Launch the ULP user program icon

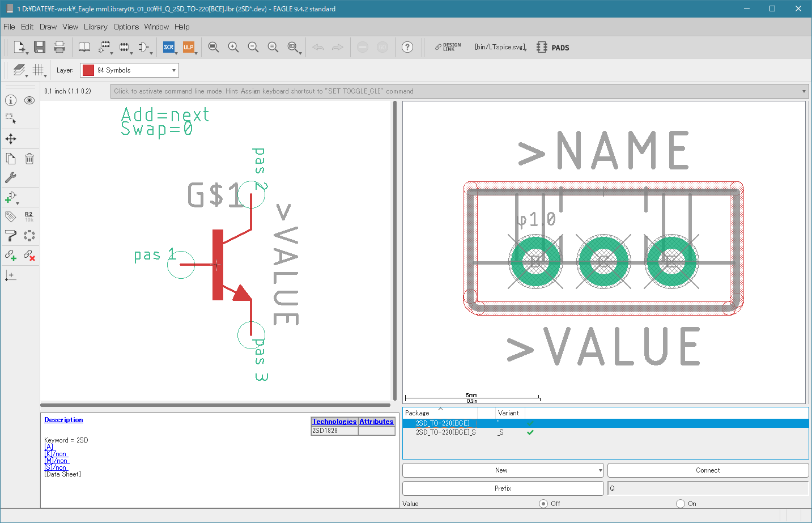click(189, 47)
